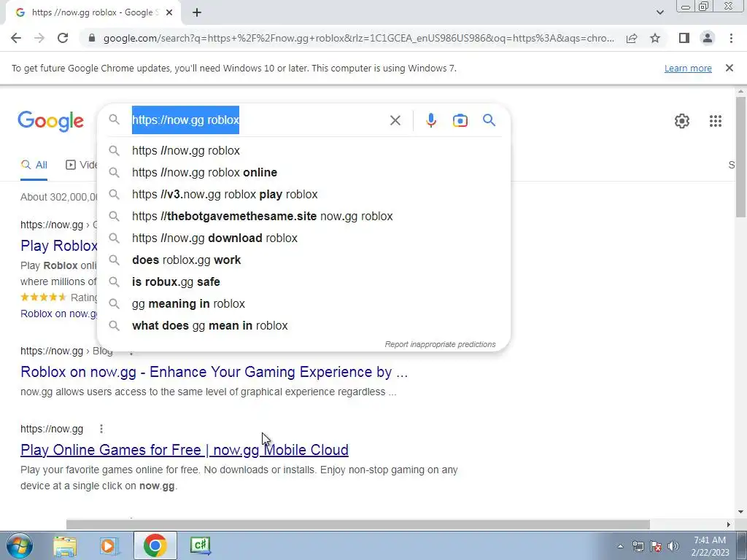Open Chrome three-dot menu

point(731,38)
